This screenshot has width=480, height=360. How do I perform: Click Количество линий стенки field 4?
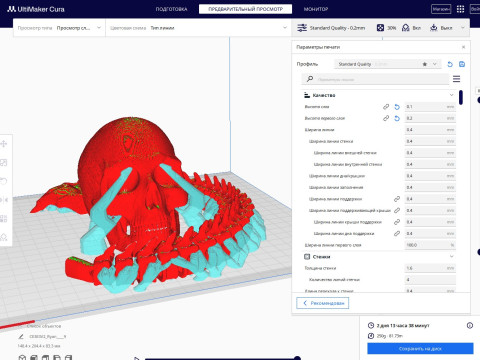coord(430,280)
